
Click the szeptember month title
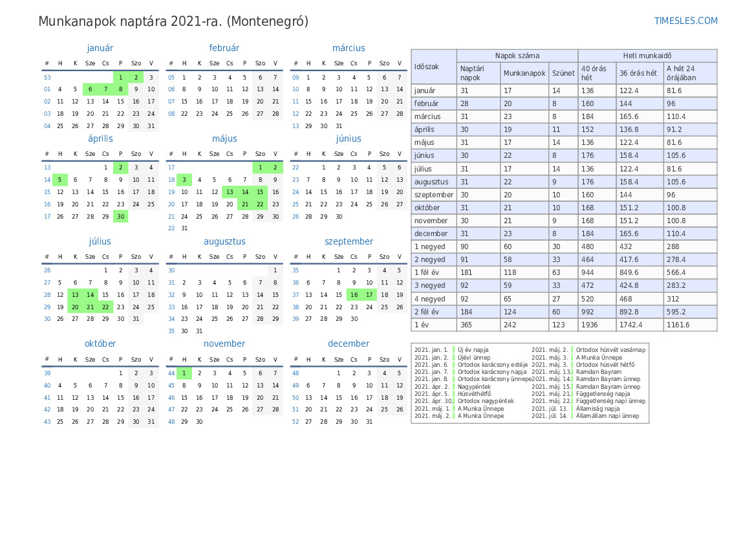(x=349, y=241)
